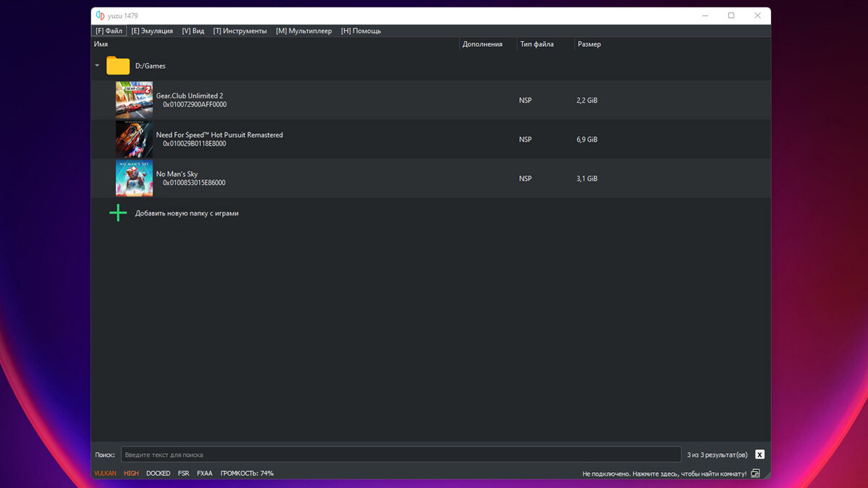Sort by the Дополнения column header

pos(482,44)
